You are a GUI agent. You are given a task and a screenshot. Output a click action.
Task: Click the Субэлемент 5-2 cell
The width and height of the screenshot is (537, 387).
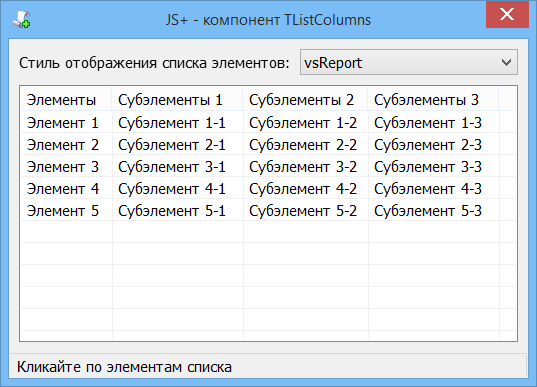click(303, 211)
